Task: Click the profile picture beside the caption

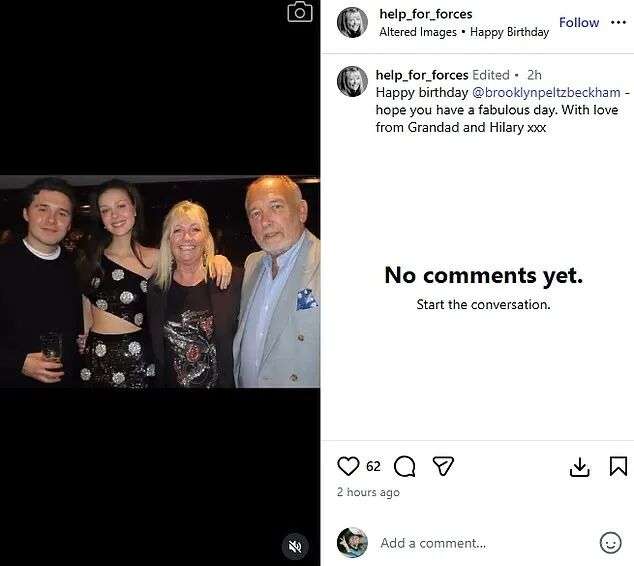Action: (x=352, y=81)
